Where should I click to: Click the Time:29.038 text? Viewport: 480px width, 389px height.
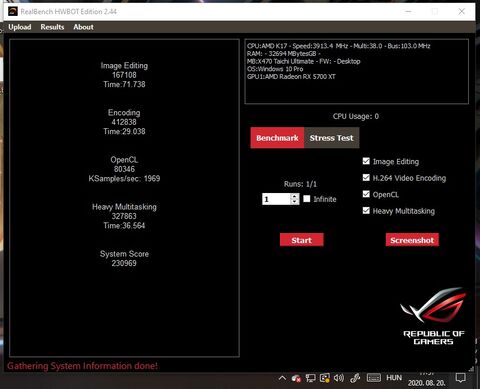pyautogui.click(x=124, y=131)
